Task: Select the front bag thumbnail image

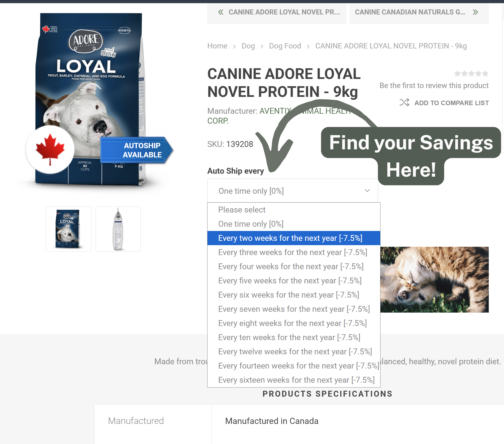Action: pos(68,229)
